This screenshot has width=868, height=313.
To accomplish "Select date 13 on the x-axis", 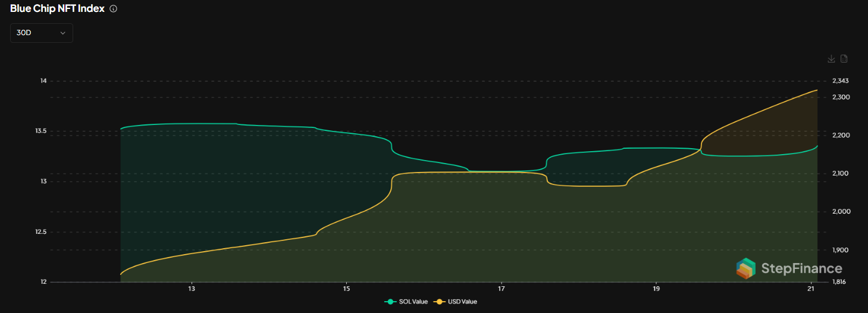I will pyautogui.click(x=192, y=289).
